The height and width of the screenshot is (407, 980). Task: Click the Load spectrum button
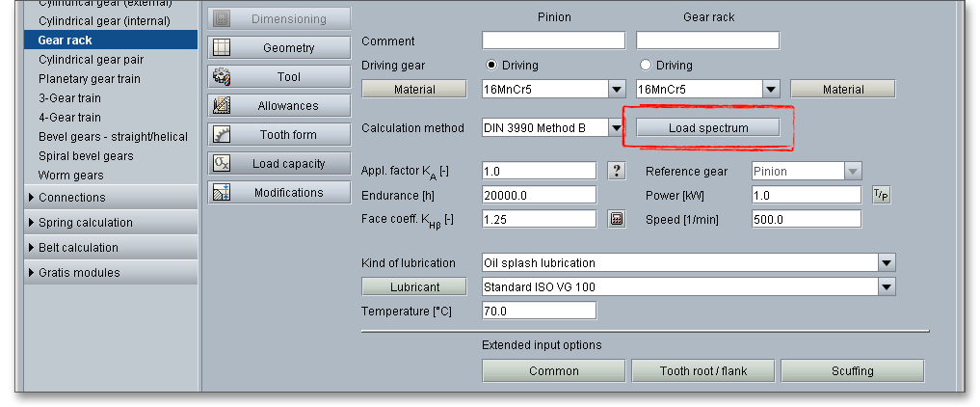707,127
